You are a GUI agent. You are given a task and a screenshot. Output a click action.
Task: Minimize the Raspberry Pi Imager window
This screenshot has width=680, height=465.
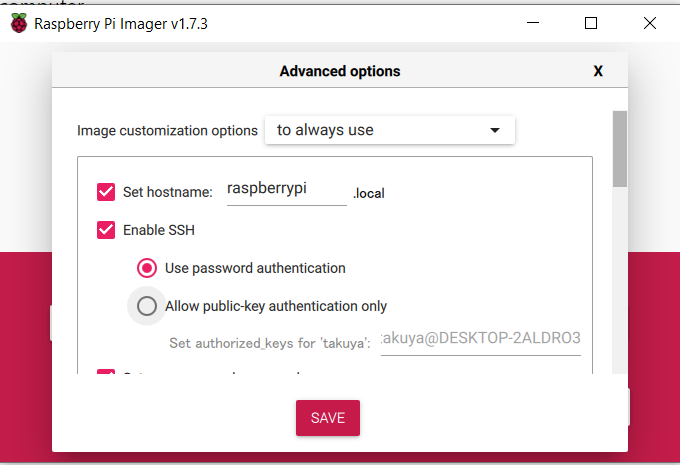tap(533, 23)
